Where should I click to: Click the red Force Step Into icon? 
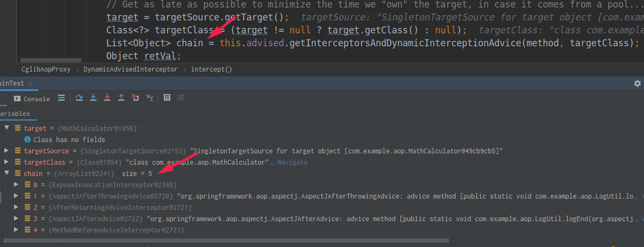[107, 98]
